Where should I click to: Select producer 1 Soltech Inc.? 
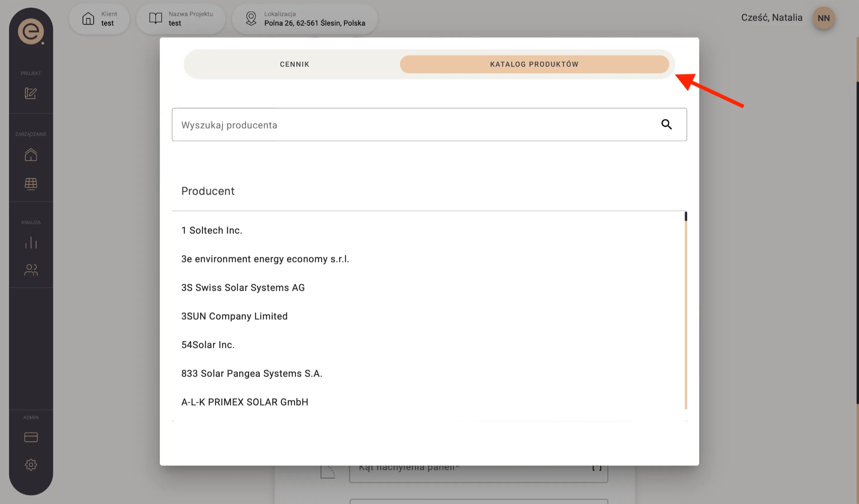coord(212,231)
